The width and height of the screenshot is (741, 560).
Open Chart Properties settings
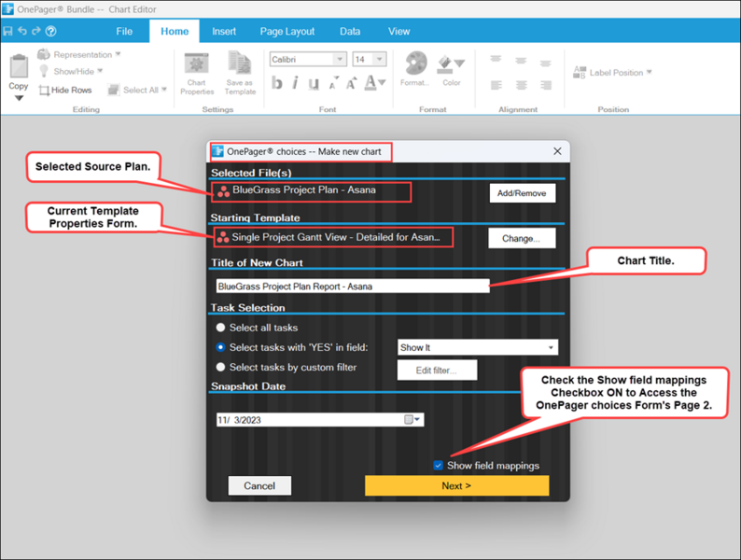click(197, 74)
